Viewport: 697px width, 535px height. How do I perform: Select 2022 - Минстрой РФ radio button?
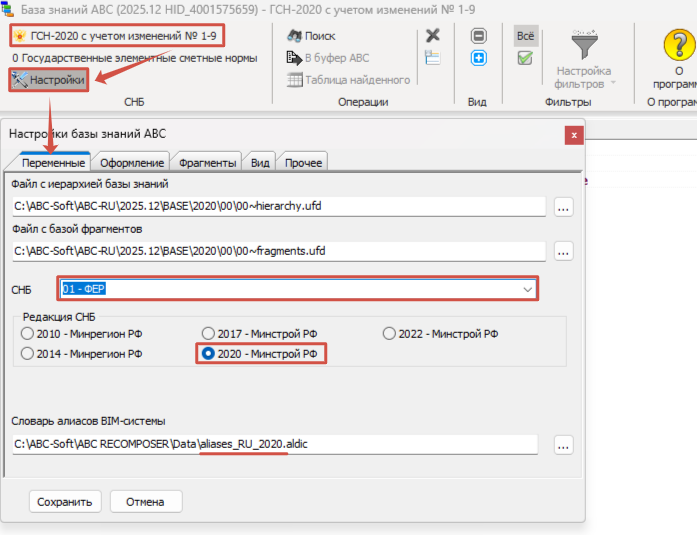pyautogui.click(x=440, y=334)
